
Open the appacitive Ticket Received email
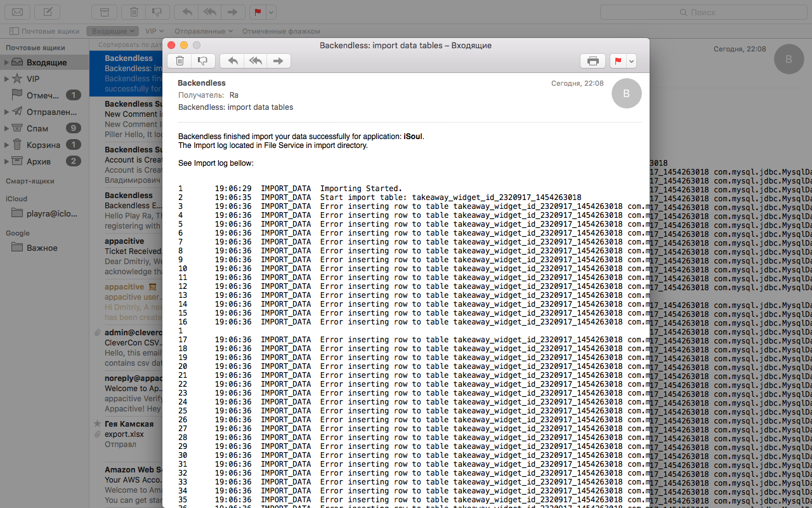tap(126, 257)
